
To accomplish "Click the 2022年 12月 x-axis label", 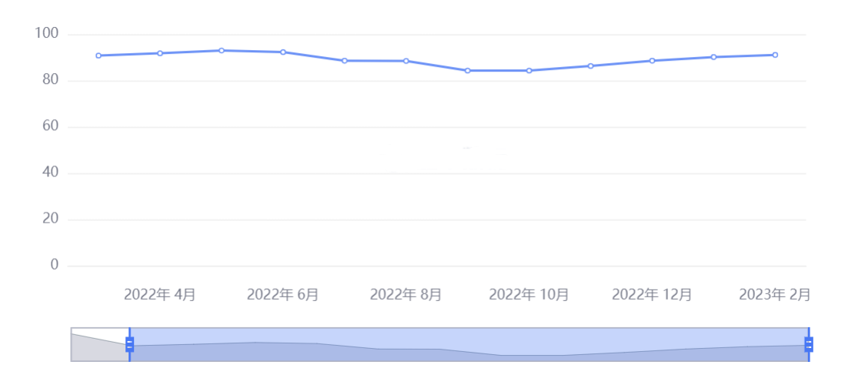I will pyautogui.click(x=653, y=294).
